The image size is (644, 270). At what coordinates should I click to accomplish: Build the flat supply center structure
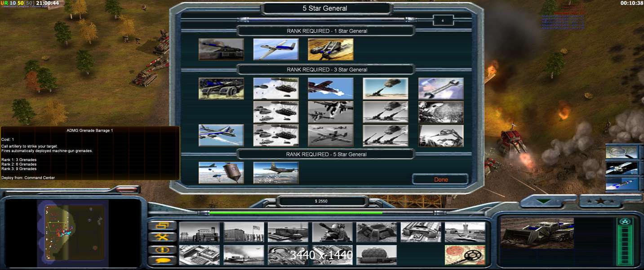pyautogui.click(x=288, y=232)
